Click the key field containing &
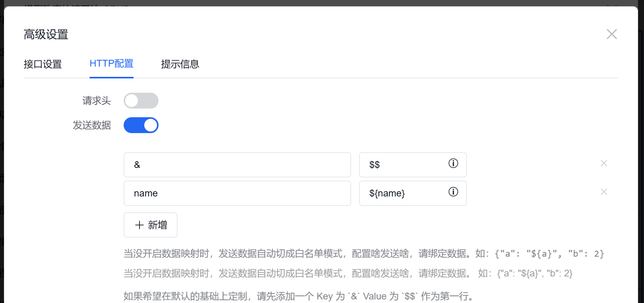The width and height of the screenshot is (644, 303). click(237, 165)
